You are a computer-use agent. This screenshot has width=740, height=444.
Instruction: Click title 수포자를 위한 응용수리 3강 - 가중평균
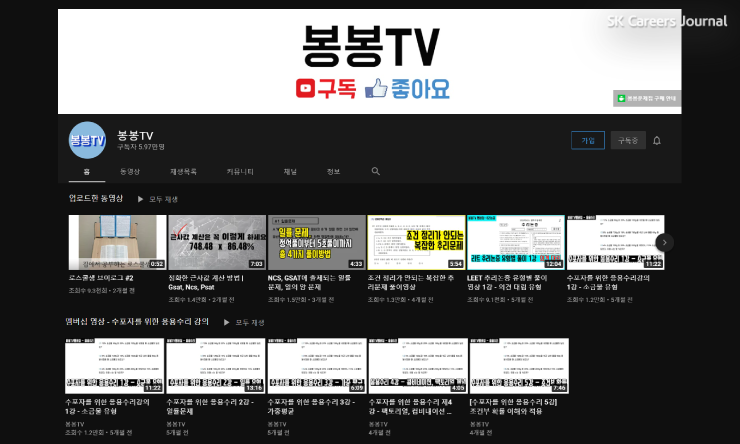click(x=311, y=407)
